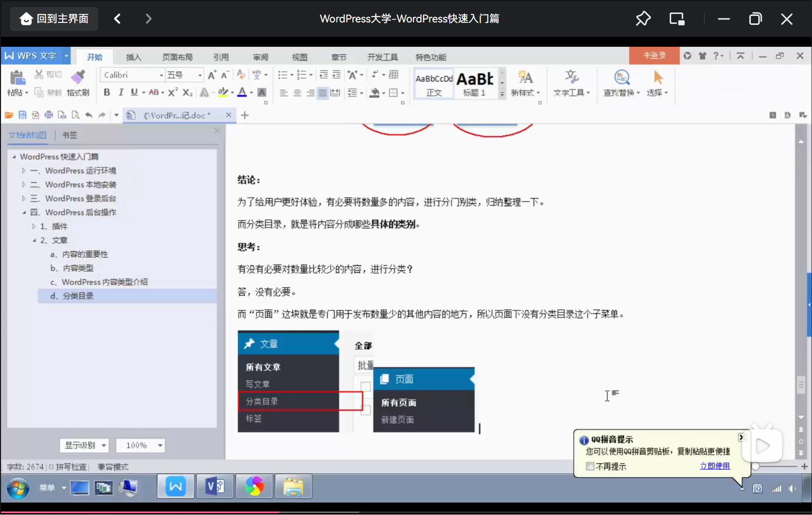Switch to the 书签 panel tab
The height and width of the screenshot is (515, 812).
click(70, 135)
